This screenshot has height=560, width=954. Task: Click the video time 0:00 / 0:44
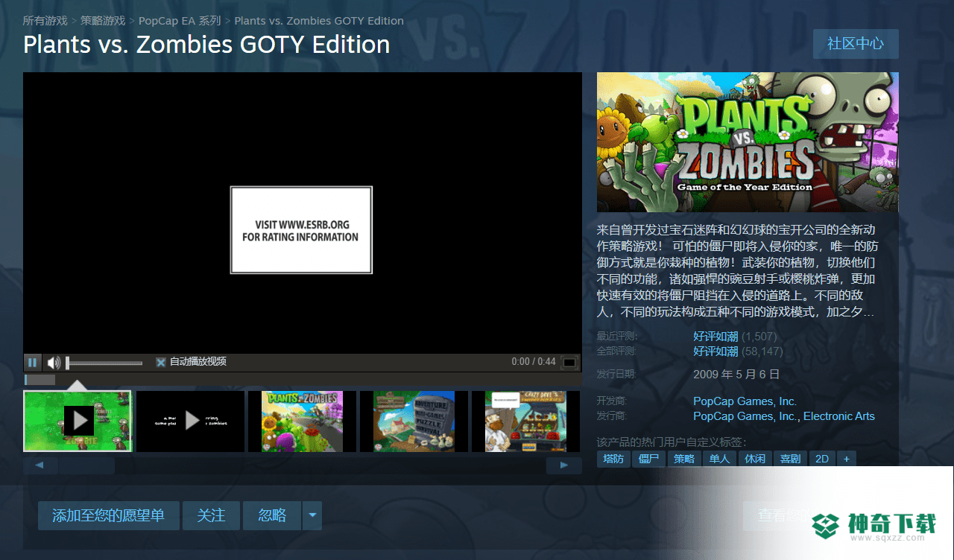click(x=534, y=362)
